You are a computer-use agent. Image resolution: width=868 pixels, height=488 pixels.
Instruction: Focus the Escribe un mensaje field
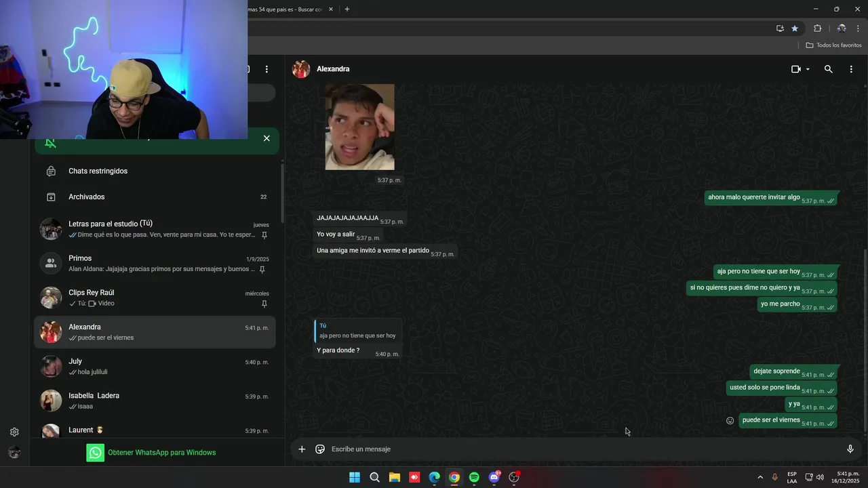(x=583, y=449)
